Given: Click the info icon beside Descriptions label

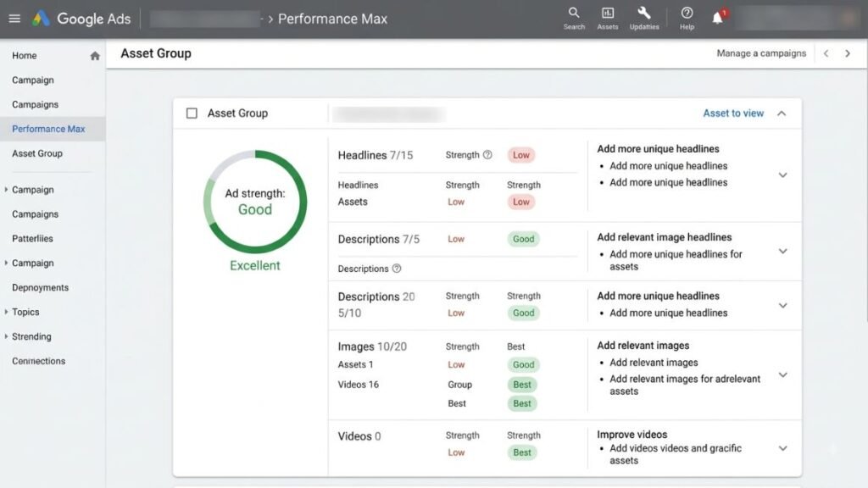Looking at the screenshot, I should pos(397,269).
